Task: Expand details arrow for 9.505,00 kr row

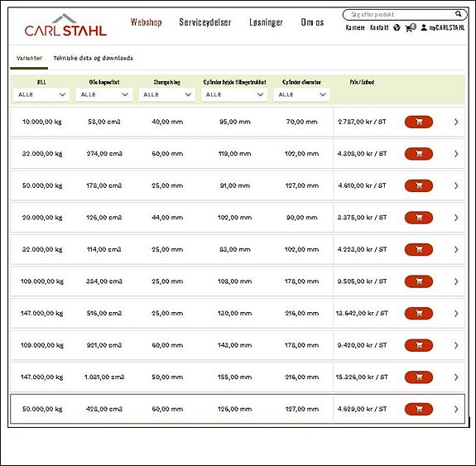Action: (x=456, y=281)
